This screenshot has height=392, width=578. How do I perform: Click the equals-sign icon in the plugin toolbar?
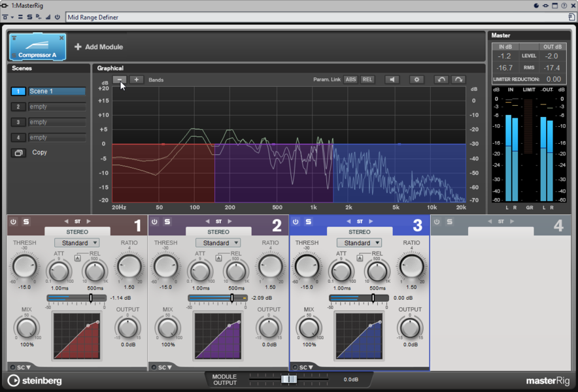20,17
